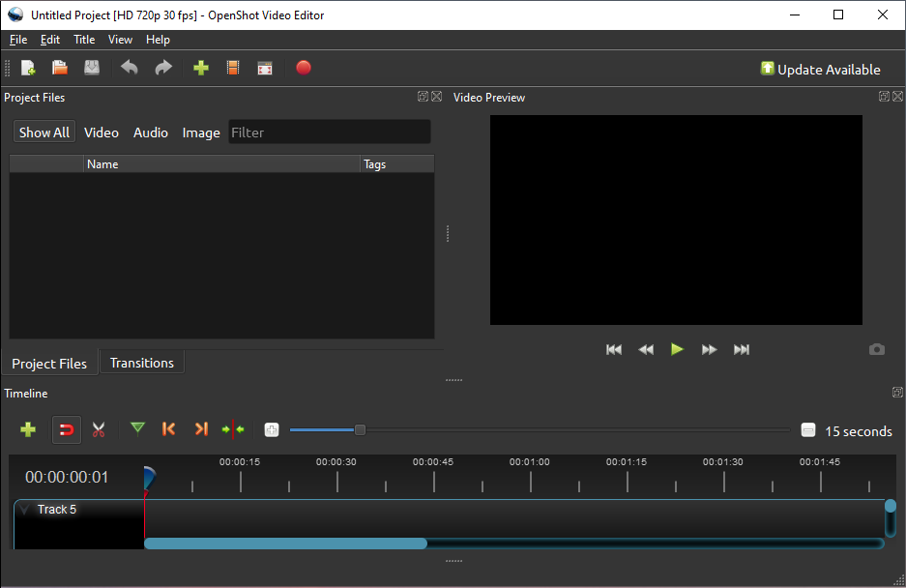Open project using the folder icon

pyautogui.click(x=60, y=69)
